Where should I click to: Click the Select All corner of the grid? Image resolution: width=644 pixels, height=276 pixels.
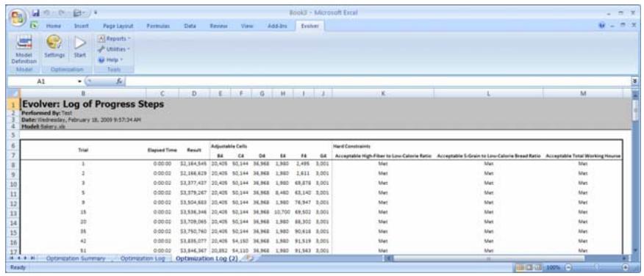(x=13, y=93)
